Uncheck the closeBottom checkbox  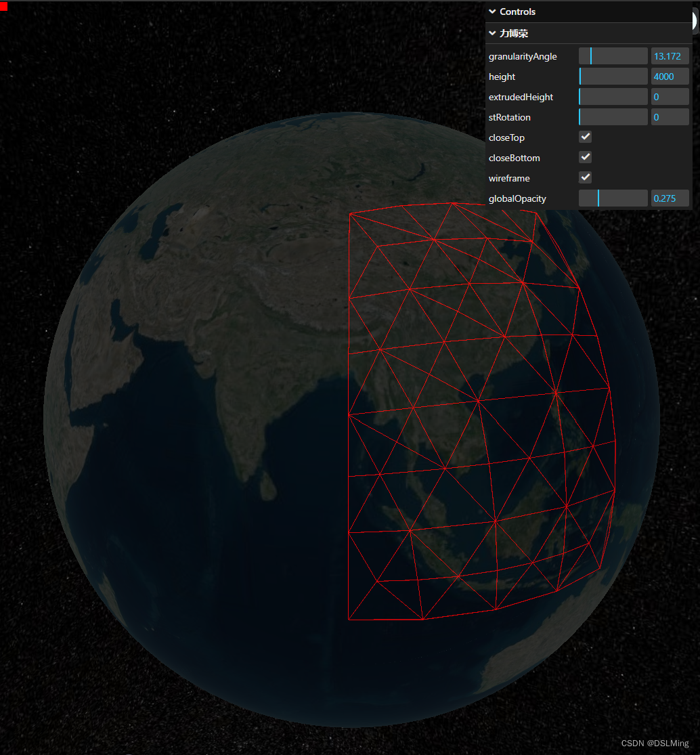(x=586, y=158)
